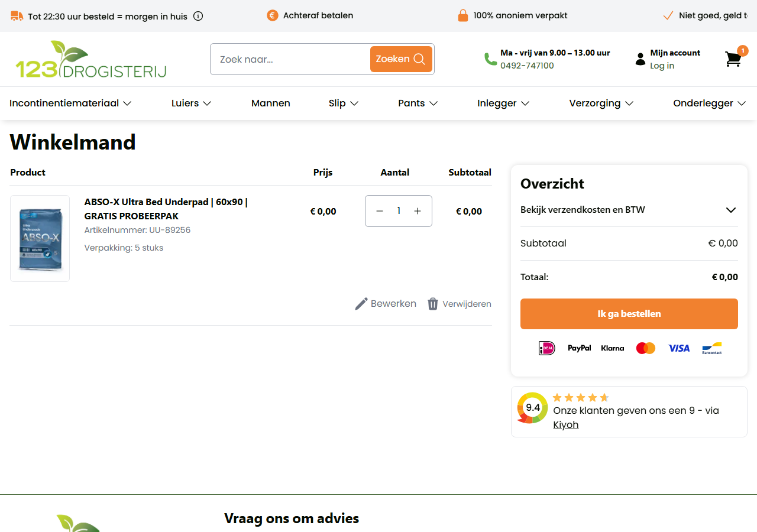Expand the Pants menu
This screenshot has height=532, width=757.
[418, 103]
